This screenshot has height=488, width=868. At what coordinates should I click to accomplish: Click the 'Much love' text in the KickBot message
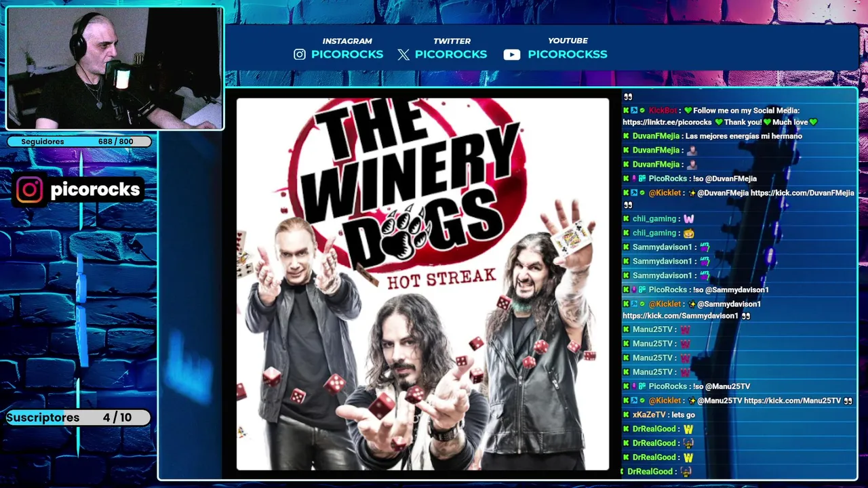(790, 122)
